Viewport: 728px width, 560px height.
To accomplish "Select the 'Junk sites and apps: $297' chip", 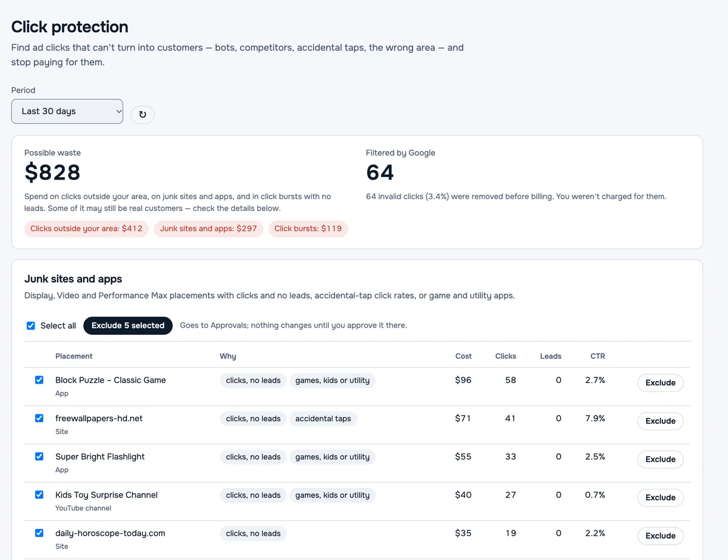I will (x=209, y=229).
